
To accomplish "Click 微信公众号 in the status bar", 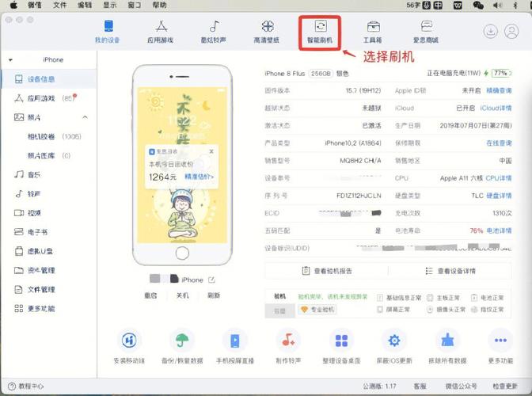I will 461,386.
